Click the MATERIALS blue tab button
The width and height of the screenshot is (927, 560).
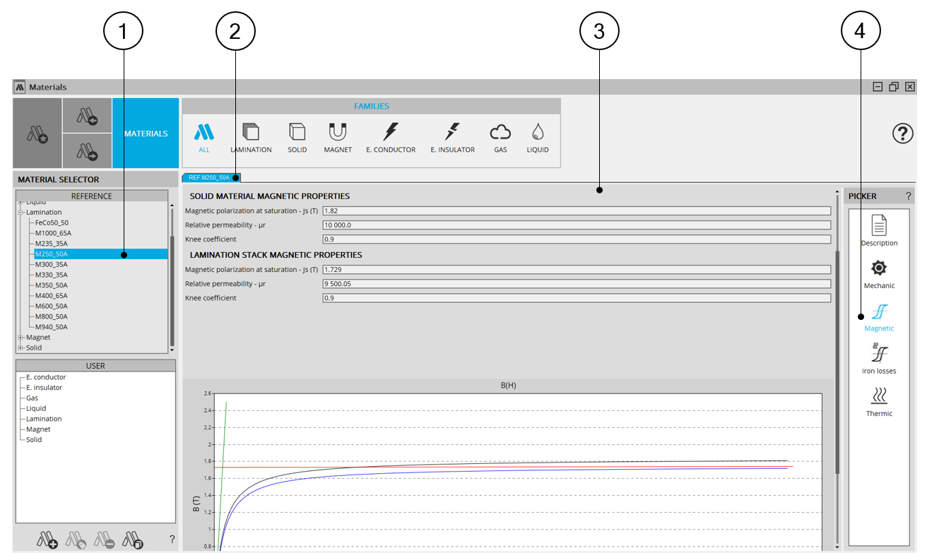coord(146,133)
